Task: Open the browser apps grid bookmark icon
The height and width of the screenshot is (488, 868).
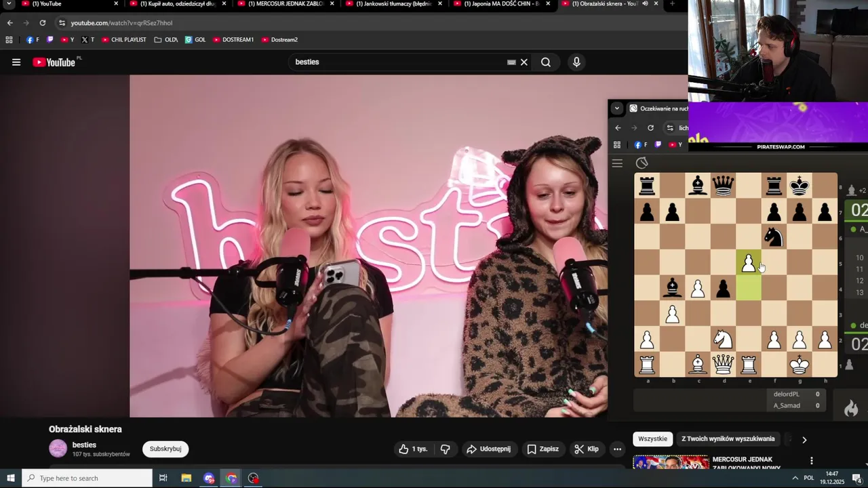Action: pyautogui.click(x=9, y=40)
